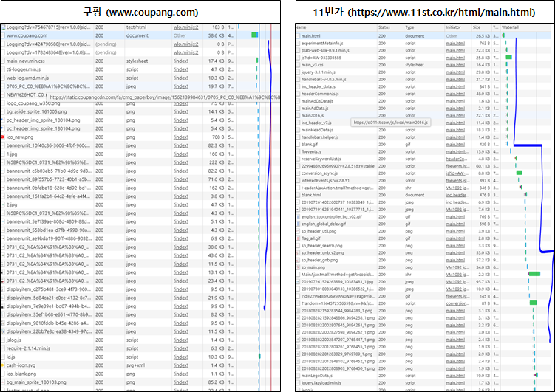Select the 2.jpg request row
Viewport: 555px width, 392px height.
140,204
